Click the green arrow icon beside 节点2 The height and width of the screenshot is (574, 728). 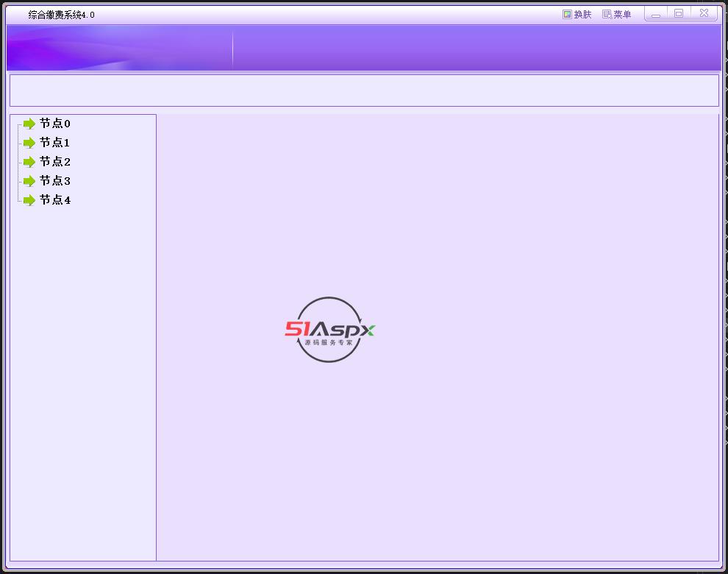pyautogui.click(x=29, y=162)
